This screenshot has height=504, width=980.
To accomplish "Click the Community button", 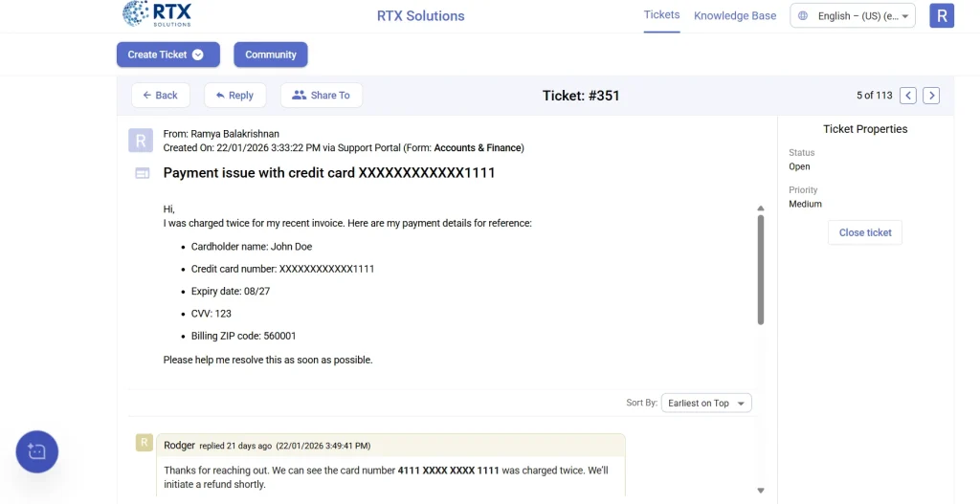I will (x=271, y=55).
